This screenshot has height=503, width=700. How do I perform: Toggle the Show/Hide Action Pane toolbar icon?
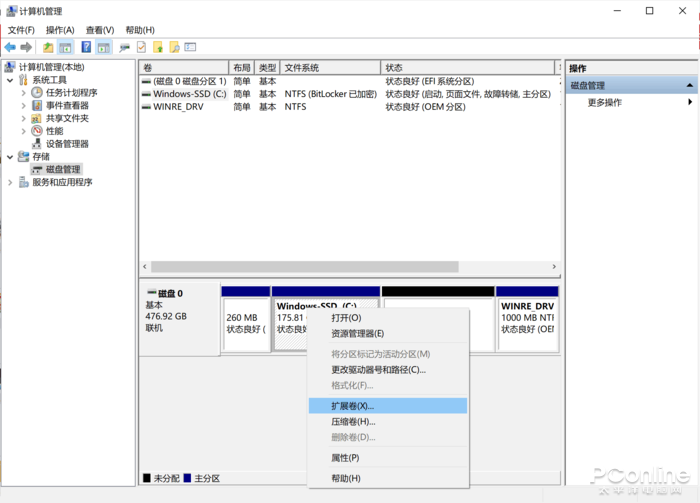pyautogui.click(x=104, y=47)
